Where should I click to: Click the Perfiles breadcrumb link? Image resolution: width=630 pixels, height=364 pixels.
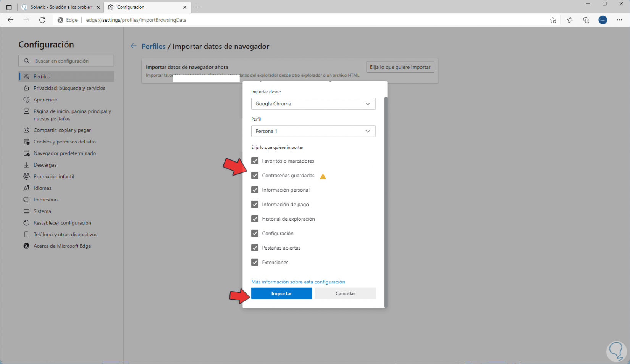pyautogui.click(x=153, y=47)
